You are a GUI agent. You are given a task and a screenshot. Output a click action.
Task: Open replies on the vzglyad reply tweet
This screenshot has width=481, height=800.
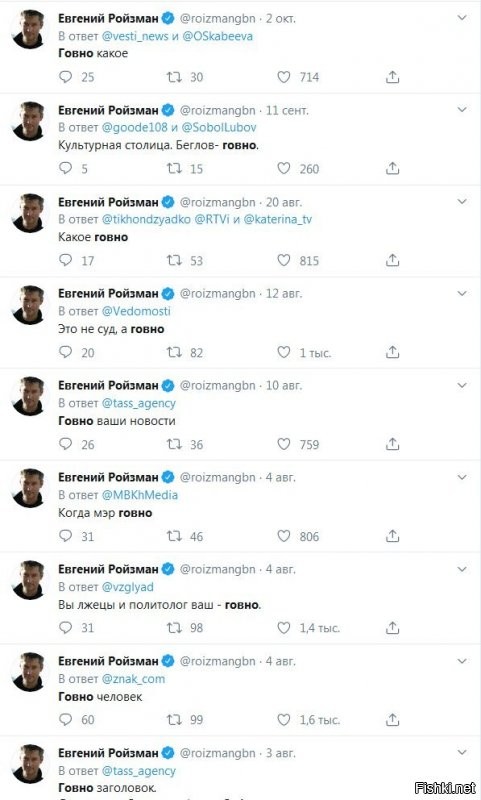pos(66,628)
